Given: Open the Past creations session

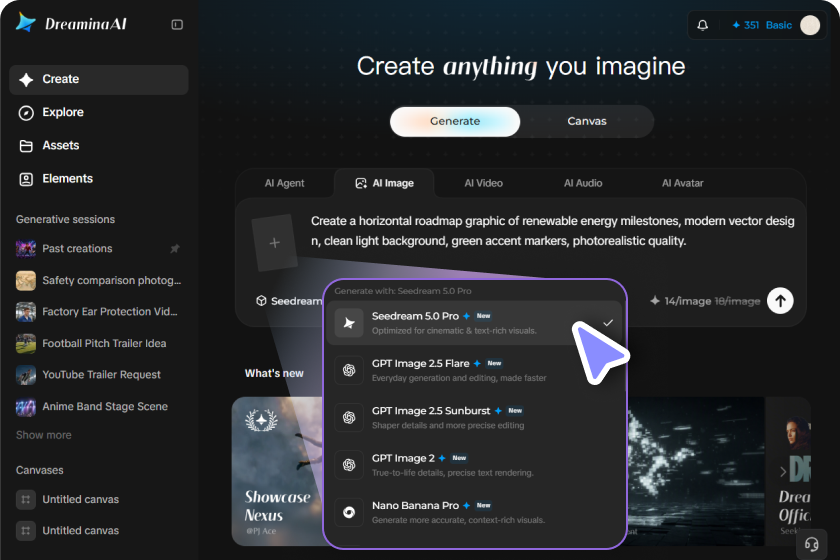Looking at the screenshot, I should point(99,249).
